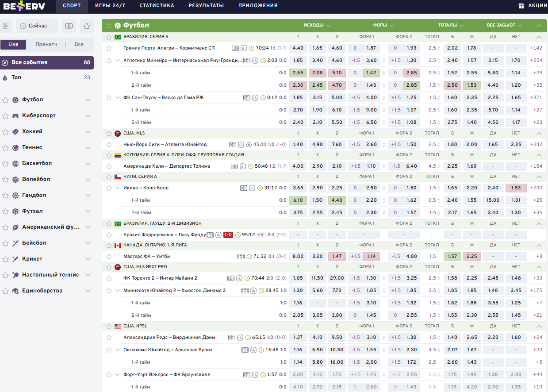Bet on odds 8.00 for Мастерс ФА win

(x=298, y=256)
